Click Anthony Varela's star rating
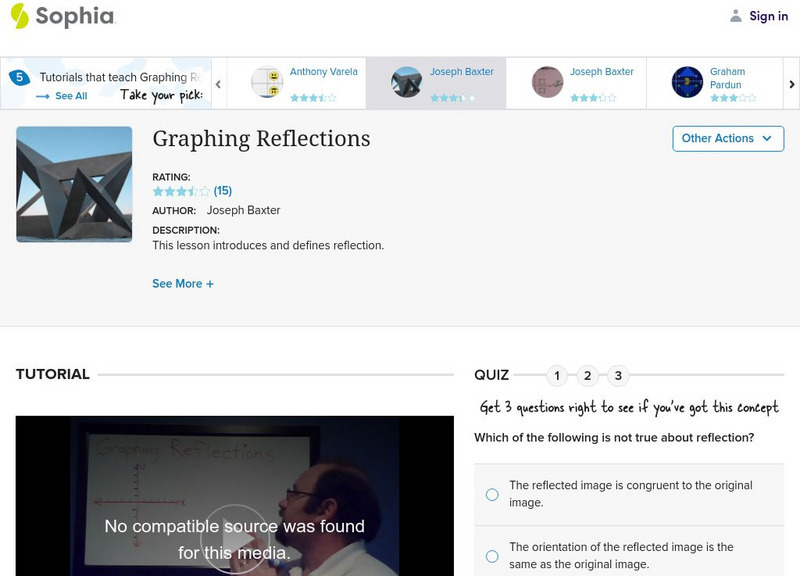The image size is (800, 576). tap(313, 97)
